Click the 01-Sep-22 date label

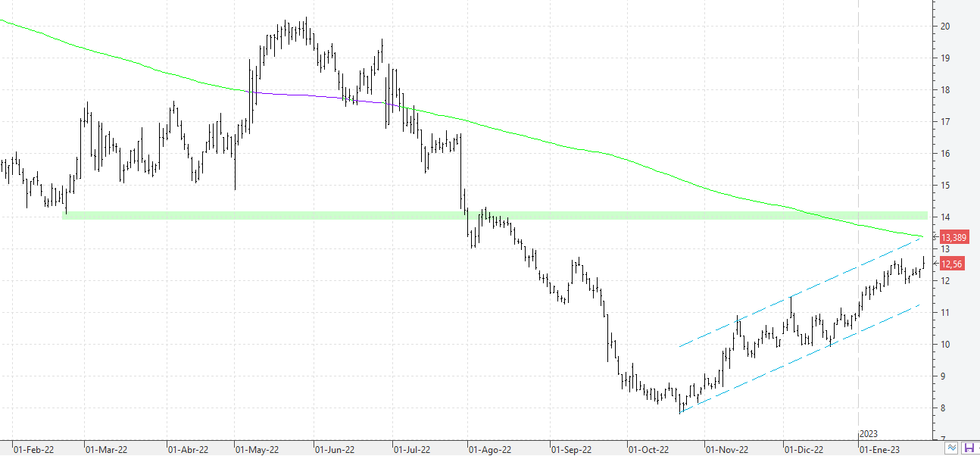coord(571,449)
